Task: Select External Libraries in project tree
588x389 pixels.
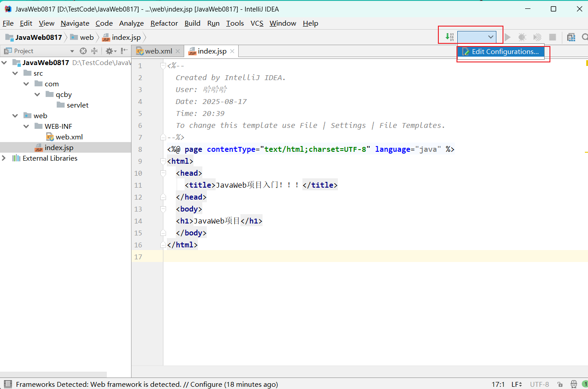Action: coord(45,158)
